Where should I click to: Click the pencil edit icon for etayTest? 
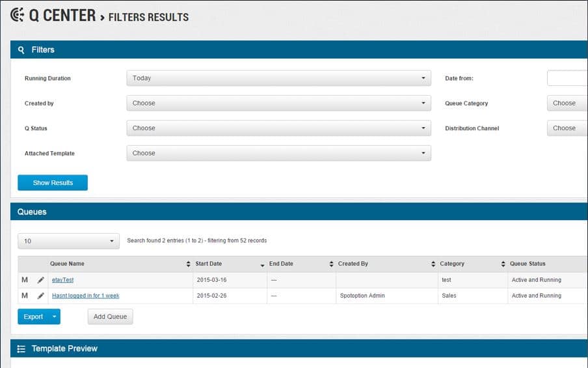click(41, 280)
